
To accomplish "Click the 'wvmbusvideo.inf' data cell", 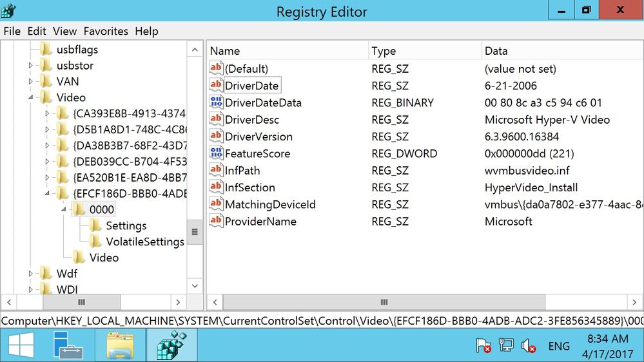I will (527, 170).
